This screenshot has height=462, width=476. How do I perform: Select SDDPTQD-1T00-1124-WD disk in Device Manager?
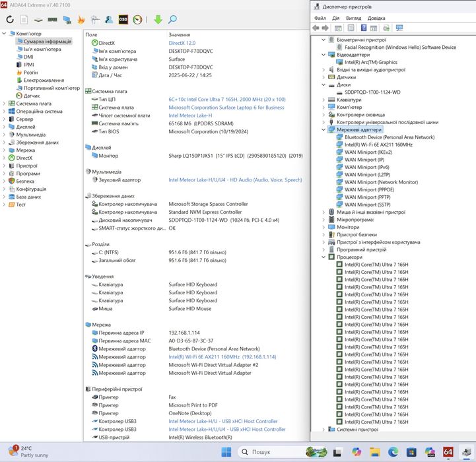pos(372,92)
